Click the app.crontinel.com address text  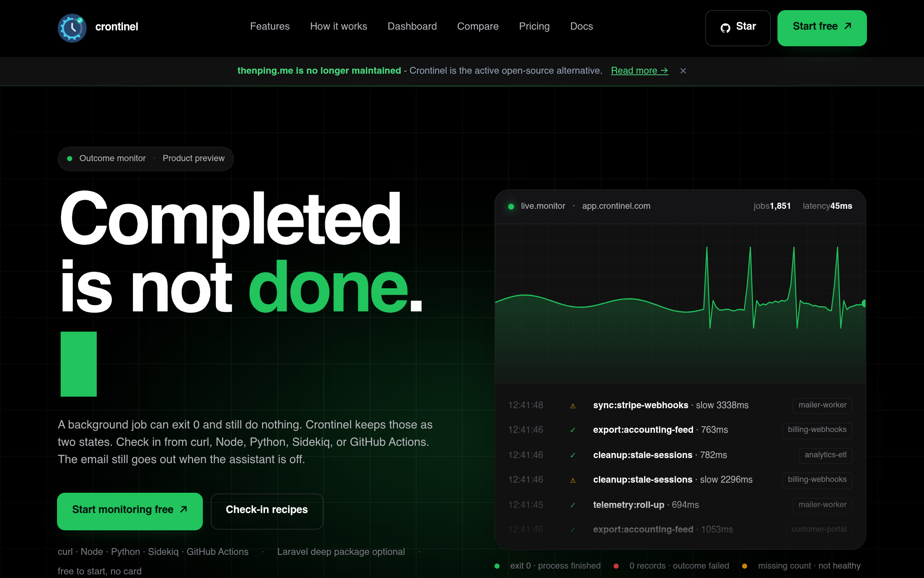coord(616,206)
